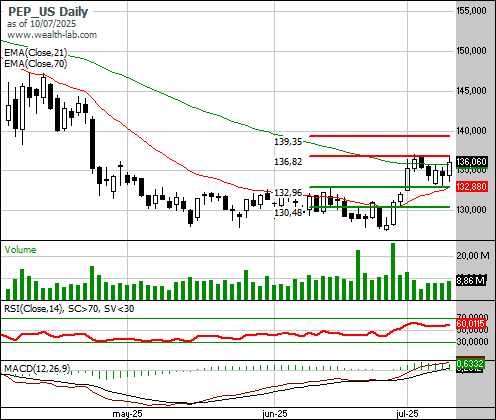Click the 136,060 current price tag
The height and width of the screenshot is (420, 496).
point(471,162)
